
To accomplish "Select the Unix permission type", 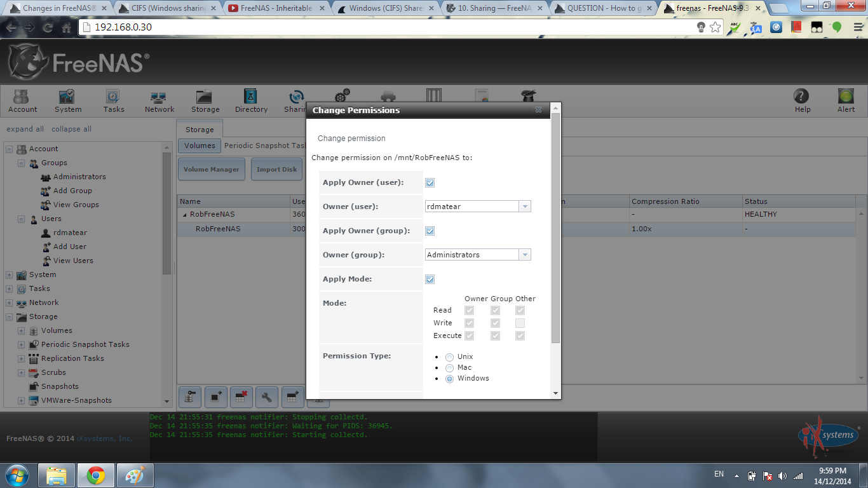I will pos(450,358).
